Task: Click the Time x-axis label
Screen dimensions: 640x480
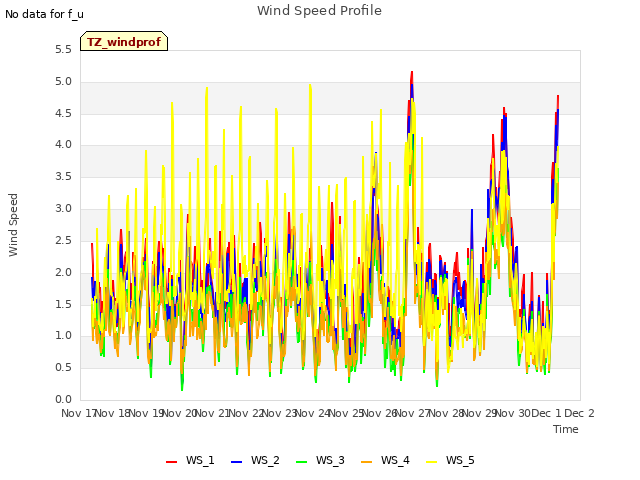Action: click(x=566, y=429)
